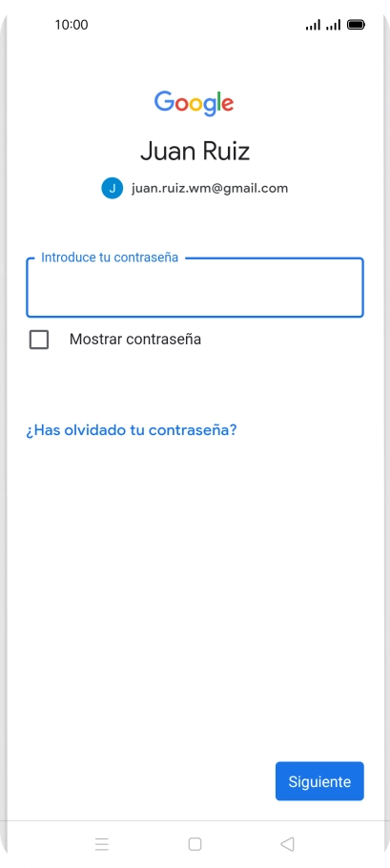Click empty area below forgot password link
This screenshot has width=390, height=868.
coord(195,581)
